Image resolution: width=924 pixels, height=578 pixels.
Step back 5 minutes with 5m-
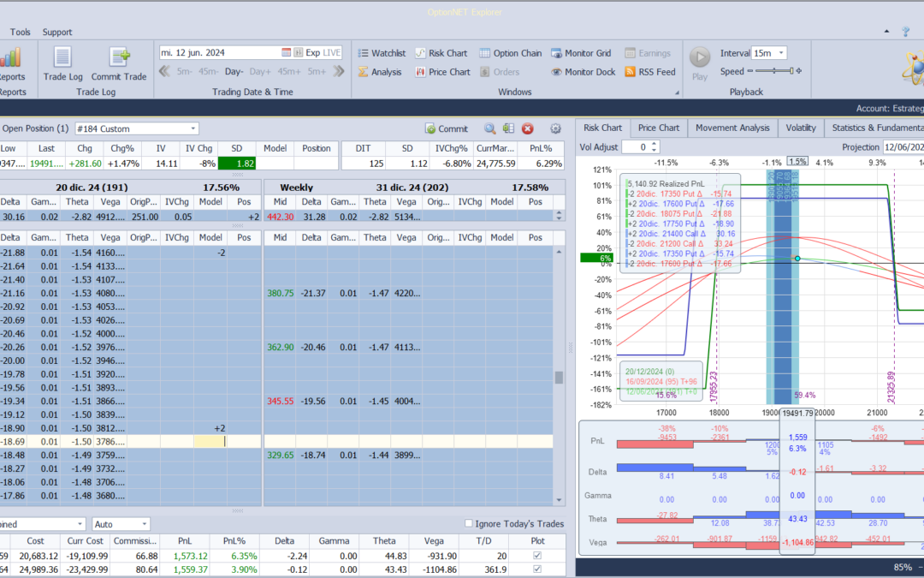click(x=184, y=71)
